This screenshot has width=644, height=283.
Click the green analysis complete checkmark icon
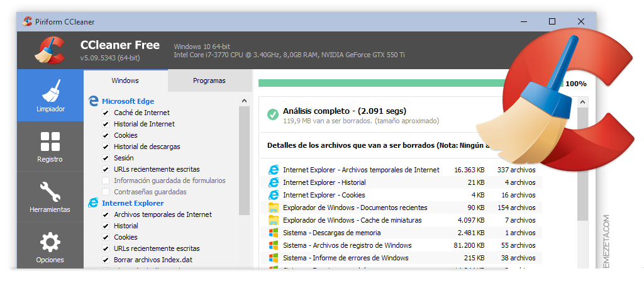coord(273,114)
